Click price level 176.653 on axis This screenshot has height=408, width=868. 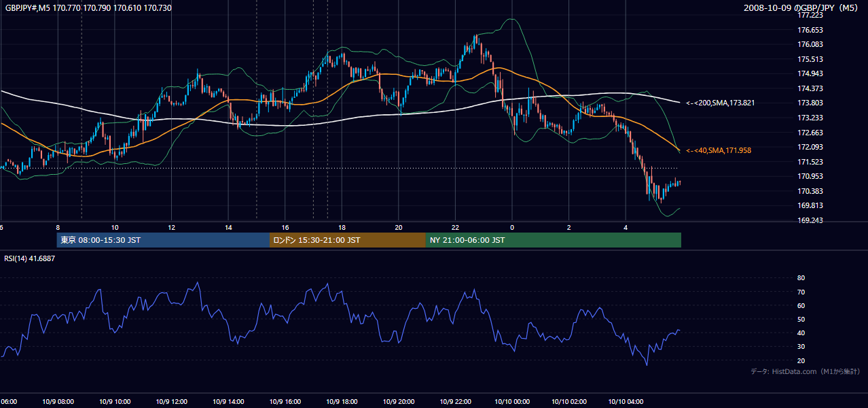coord(811,30)
